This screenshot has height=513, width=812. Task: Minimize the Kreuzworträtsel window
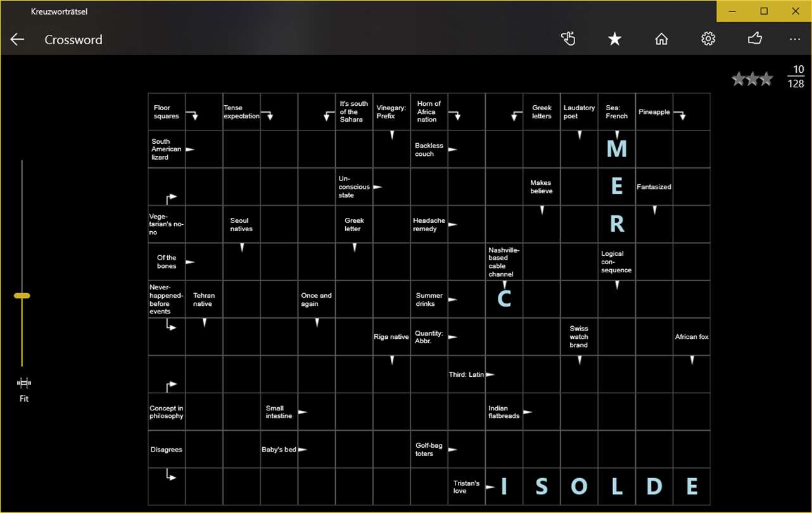[x=733, y=11]
